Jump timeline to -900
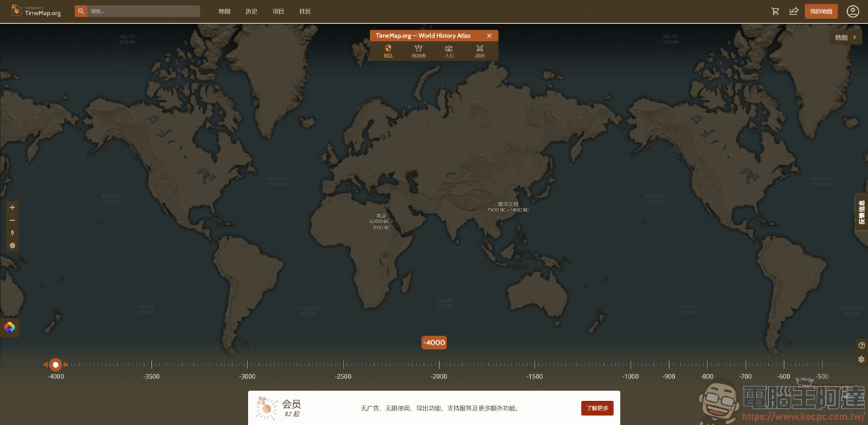The width and height of the screenshot is (868, 425). (669, 376)
